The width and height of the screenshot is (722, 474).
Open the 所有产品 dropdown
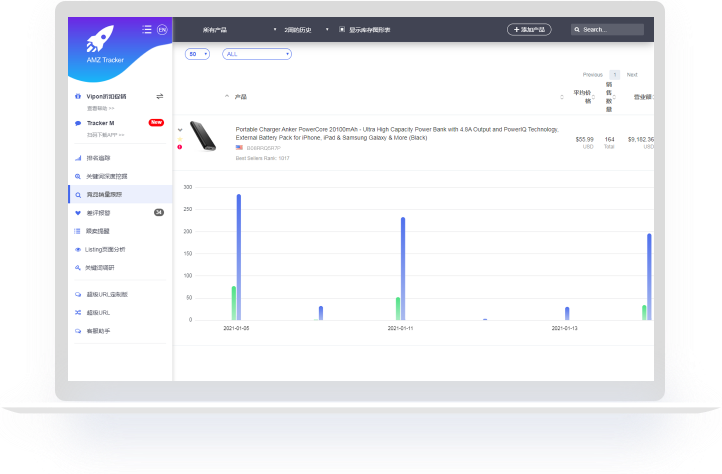(x=238, y=30)
